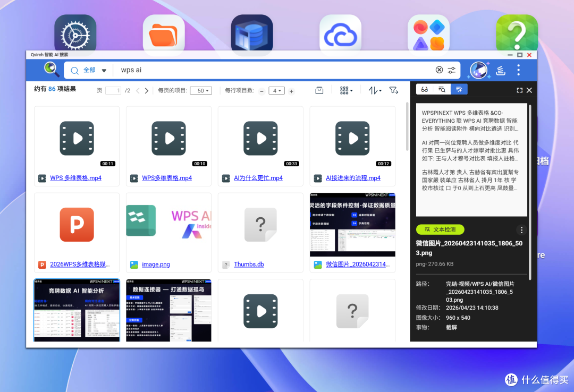Select the 00:10 video thumbnail
This screenshot has height=392, width=574.
point(169,139)
